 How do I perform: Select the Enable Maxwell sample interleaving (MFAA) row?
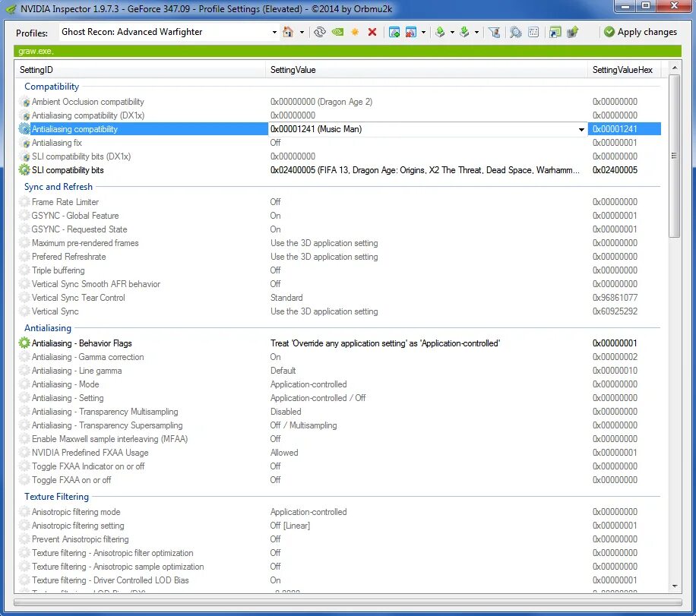[x=340, y=439]
